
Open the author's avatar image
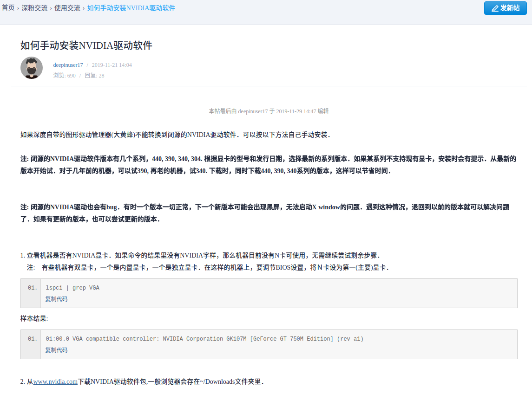click(32, 68)
